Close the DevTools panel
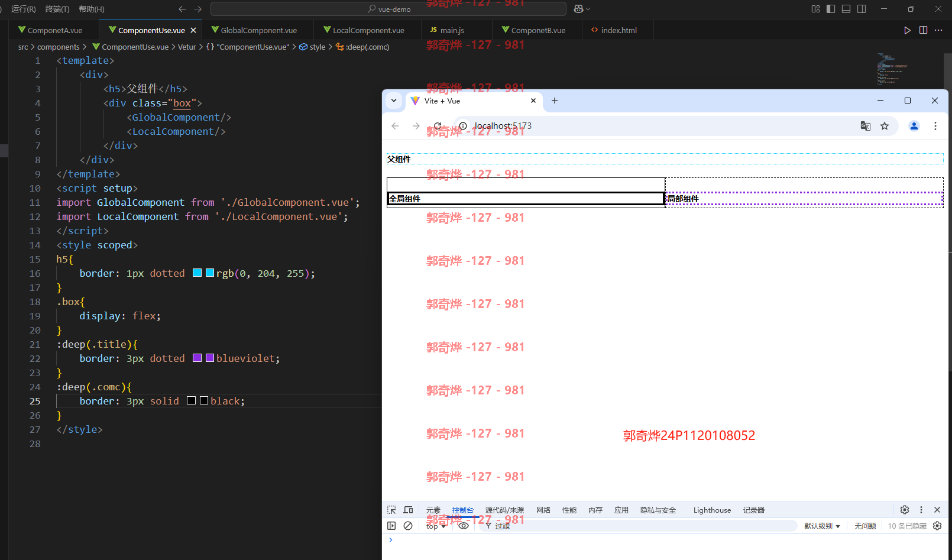Viewport: 952px width, 560px height. [x=937, y=510]
